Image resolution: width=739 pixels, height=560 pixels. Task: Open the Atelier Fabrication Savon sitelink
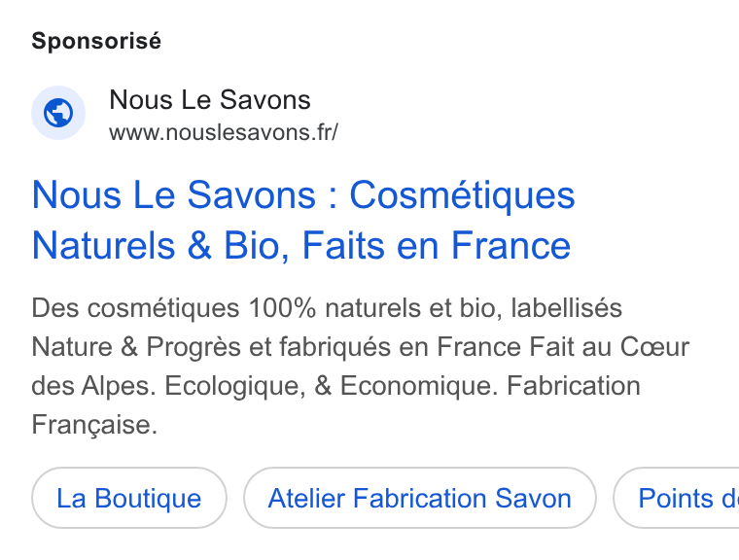pyautogui.click(x=420, y=498)
